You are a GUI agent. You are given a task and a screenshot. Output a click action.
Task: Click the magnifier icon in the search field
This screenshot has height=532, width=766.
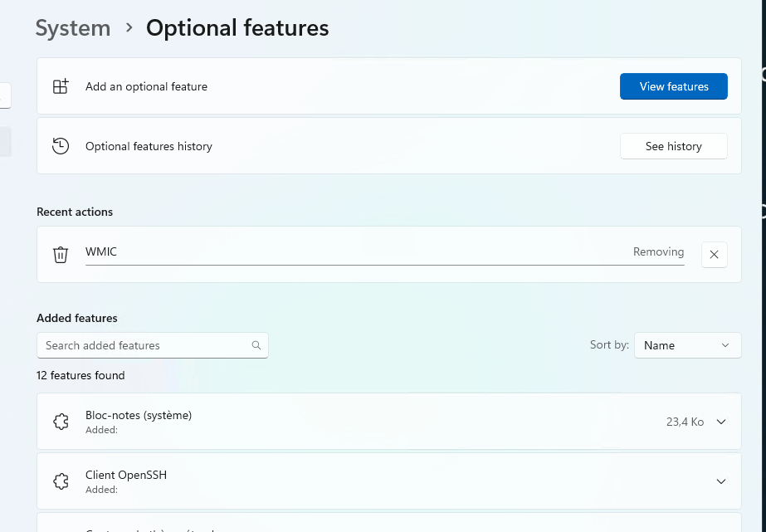256,345
